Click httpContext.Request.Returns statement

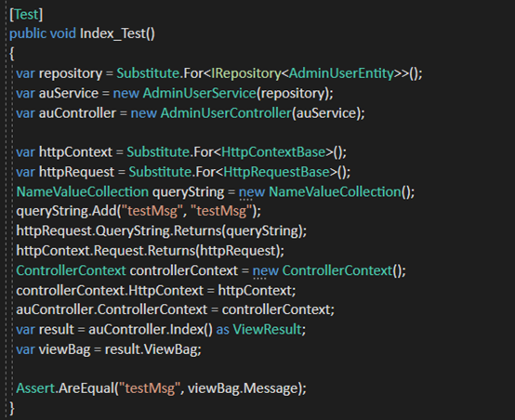tap(150, 251)
